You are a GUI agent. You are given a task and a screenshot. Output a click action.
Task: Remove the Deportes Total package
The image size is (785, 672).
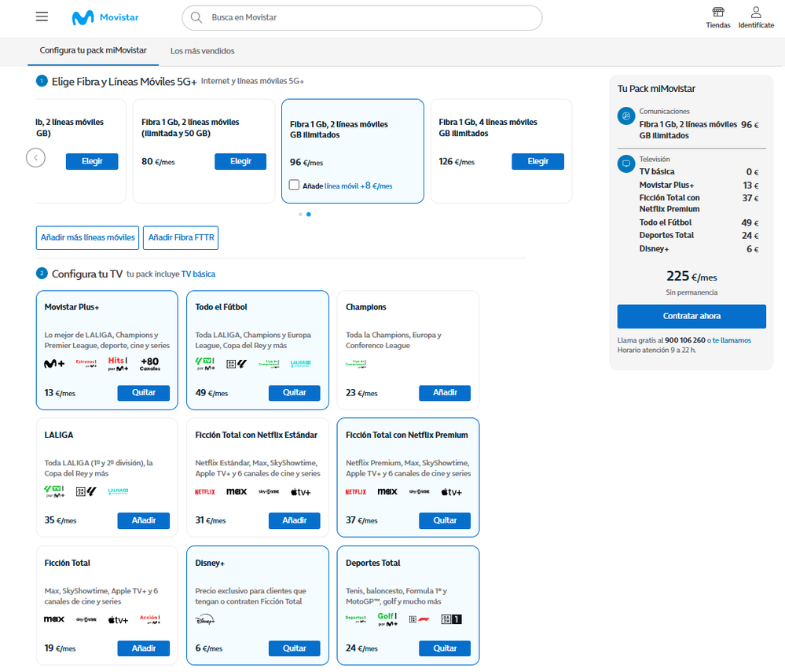[445, 648]
